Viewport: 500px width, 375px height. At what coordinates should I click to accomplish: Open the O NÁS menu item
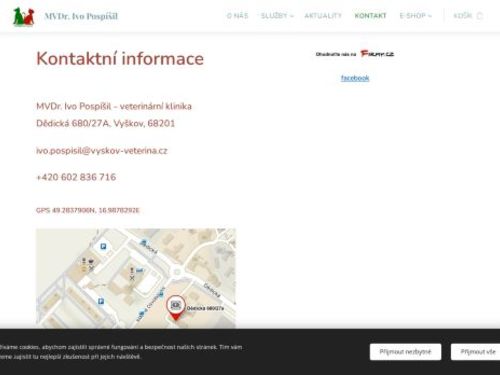237,16
